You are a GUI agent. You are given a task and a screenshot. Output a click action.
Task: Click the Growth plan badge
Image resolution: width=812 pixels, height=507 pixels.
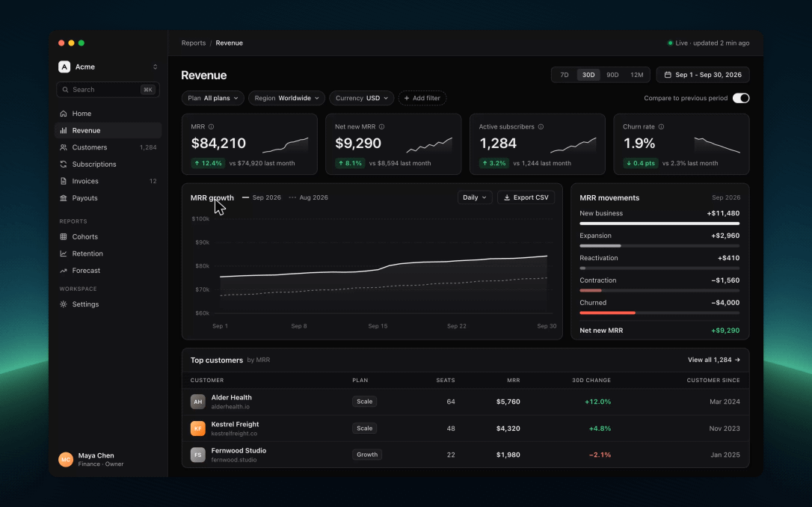(x=367, y=455)
